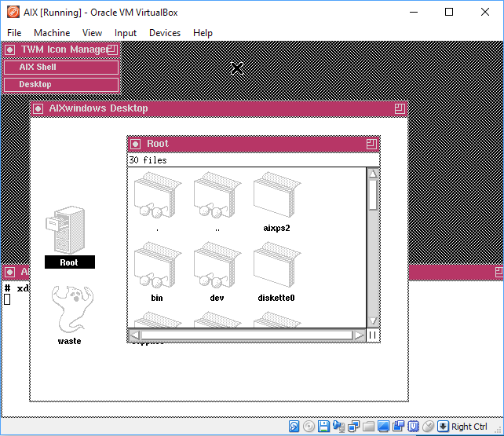Open the Machine menu
Screen dimensions: 504x436
coord(52,33)
